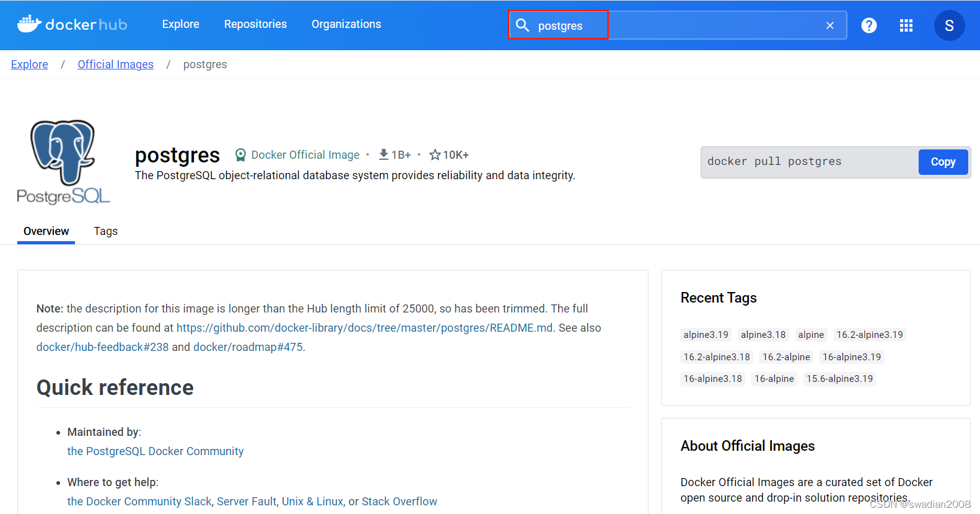Screen dimensions: 980x514
Task: Open Organizations in the top navigation
Action: 346,24
